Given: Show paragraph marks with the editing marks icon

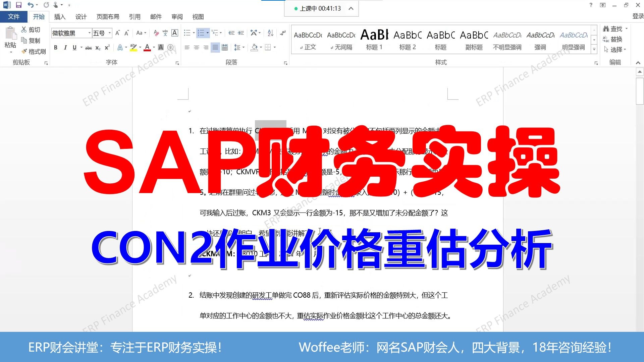Looking at the screenshot, I should tap(283, 33).
